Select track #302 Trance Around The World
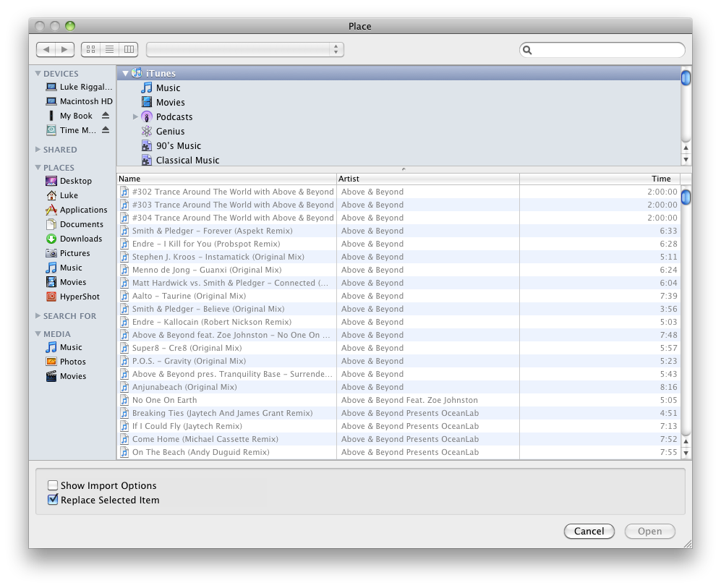The height and width of the screenshot is (588, 721). point(398,192)
